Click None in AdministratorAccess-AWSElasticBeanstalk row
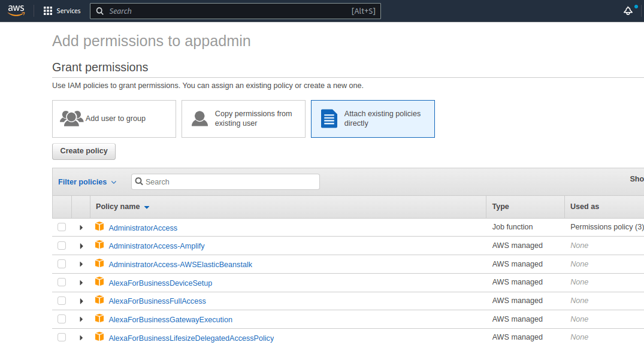Viewport: 644px width, 345px height. point(579,264)
